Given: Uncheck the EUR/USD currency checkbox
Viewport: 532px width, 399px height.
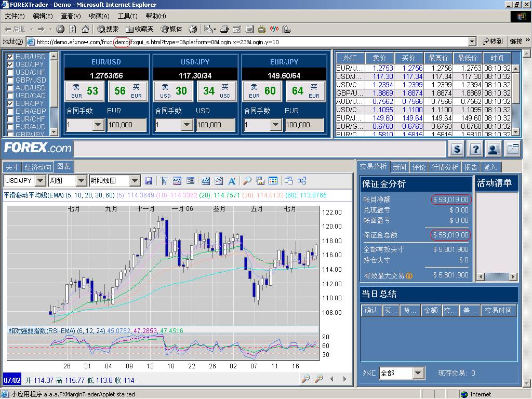Looking at the screenshot, I should (10, 57).
